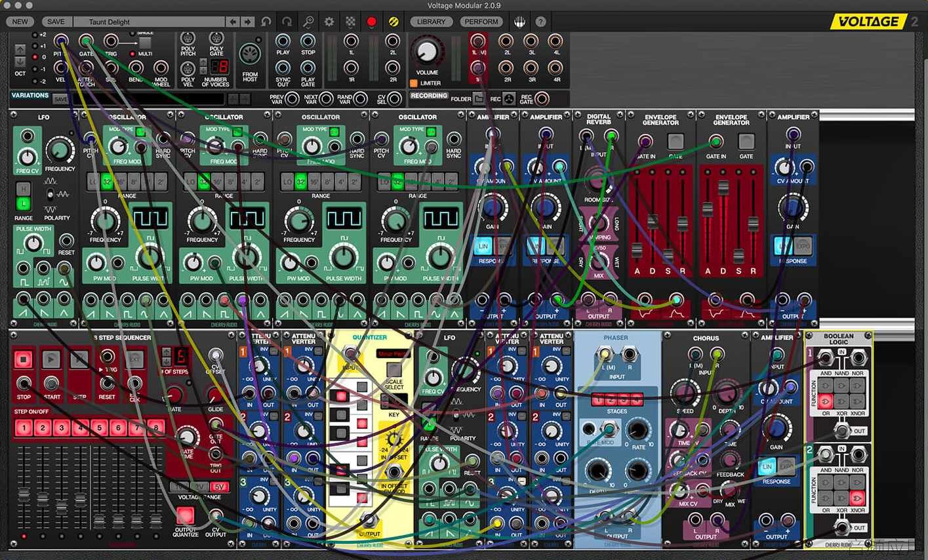Toggle step 5 in STEP ON/OFF row
Viewport: 928px width, 560px height.
click(99, 428)
